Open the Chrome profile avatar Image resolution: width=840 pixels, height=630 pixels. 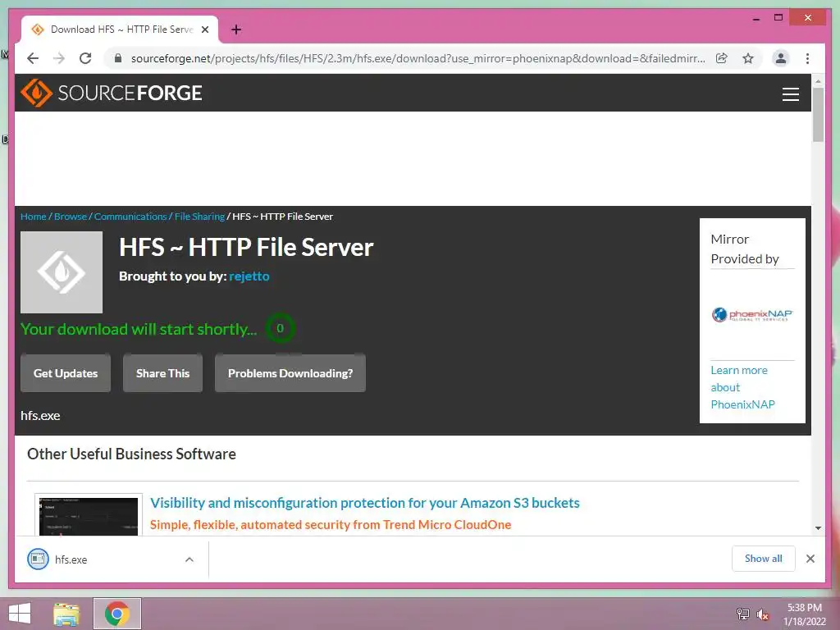[781, 58]
